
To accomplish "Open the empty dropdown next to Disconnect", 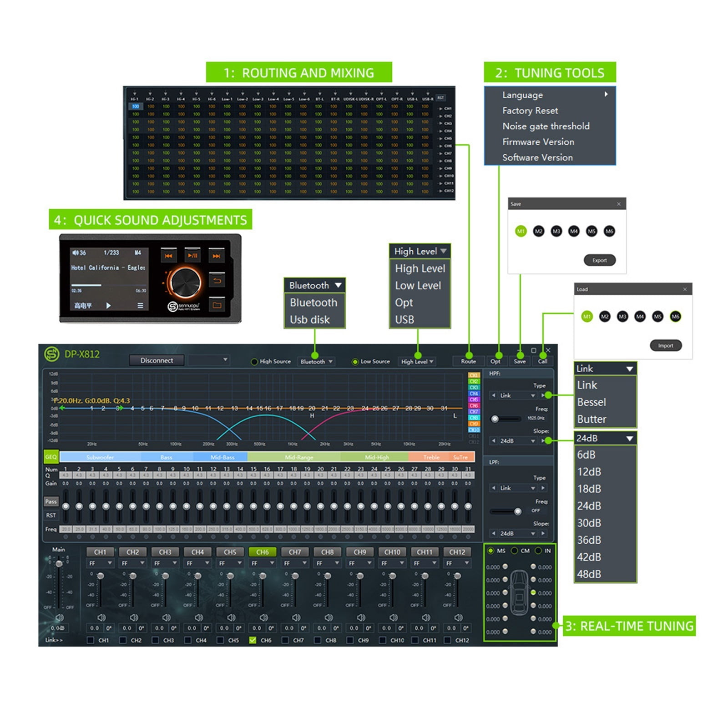I will pyautogui.click(x=209, y=360).
